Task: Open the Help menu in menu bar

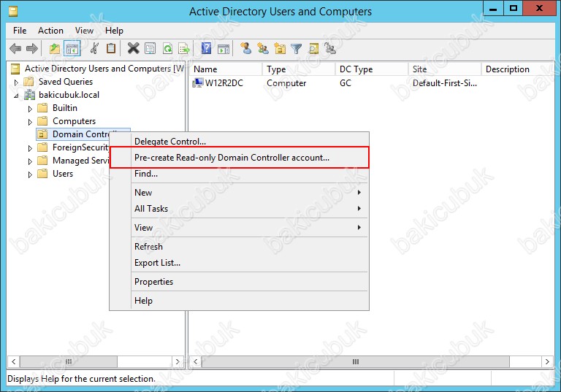Action: coord(114,31)
